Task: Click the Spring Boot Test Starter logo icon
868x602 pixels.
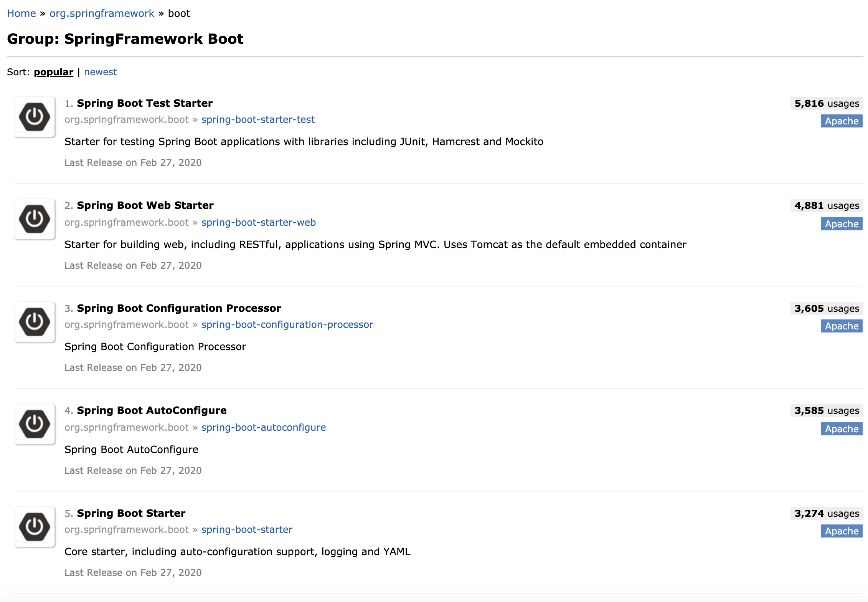Action: (x=35, y=117)
